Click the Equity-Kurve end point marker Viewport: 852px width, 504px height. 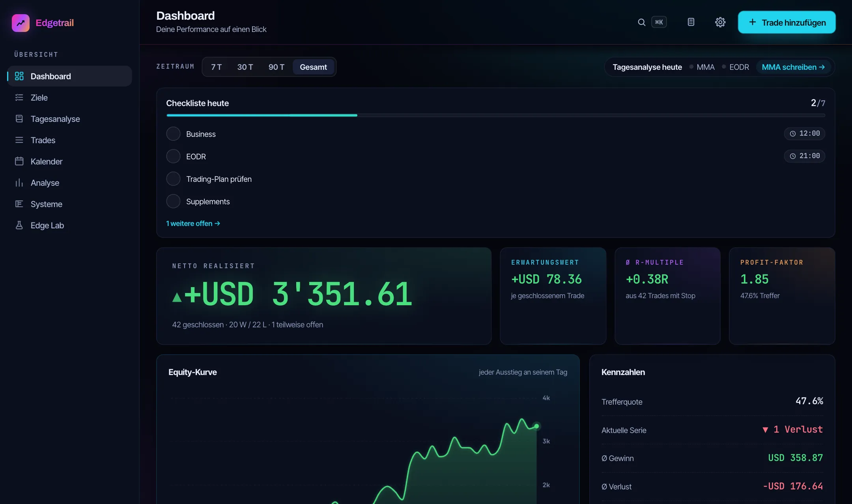coord(536,426)
